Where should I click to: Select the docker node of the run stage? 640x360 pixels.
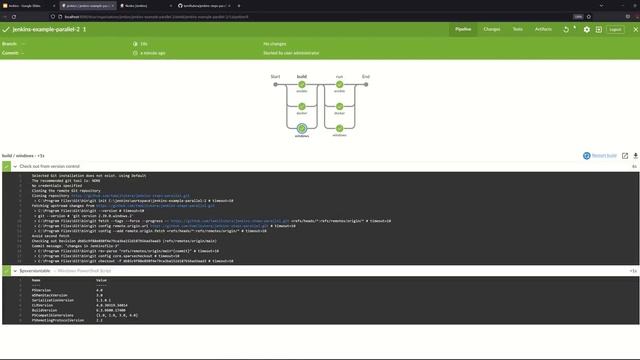pyautogui.click(x=339, y=107)
